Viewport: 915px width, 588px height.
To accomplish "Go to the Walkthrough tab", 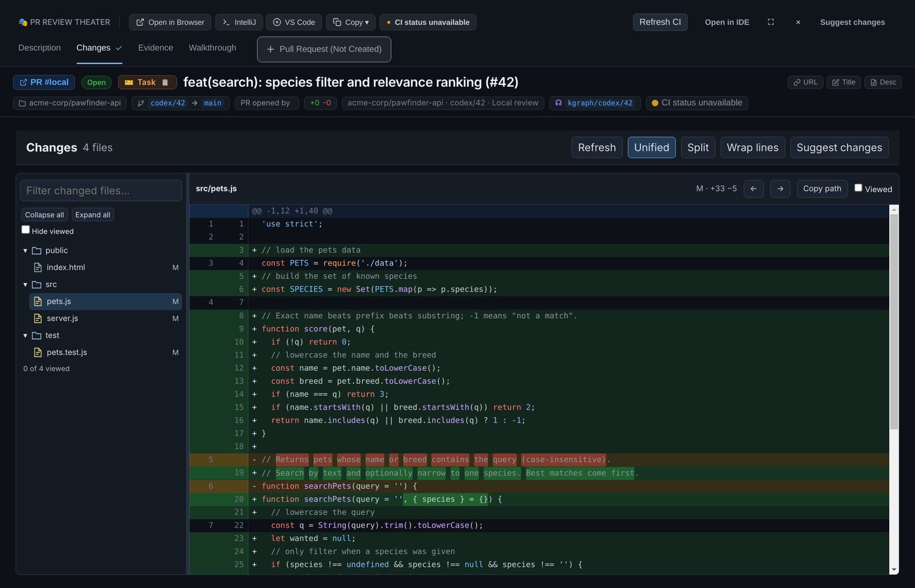I will [212, 48].
